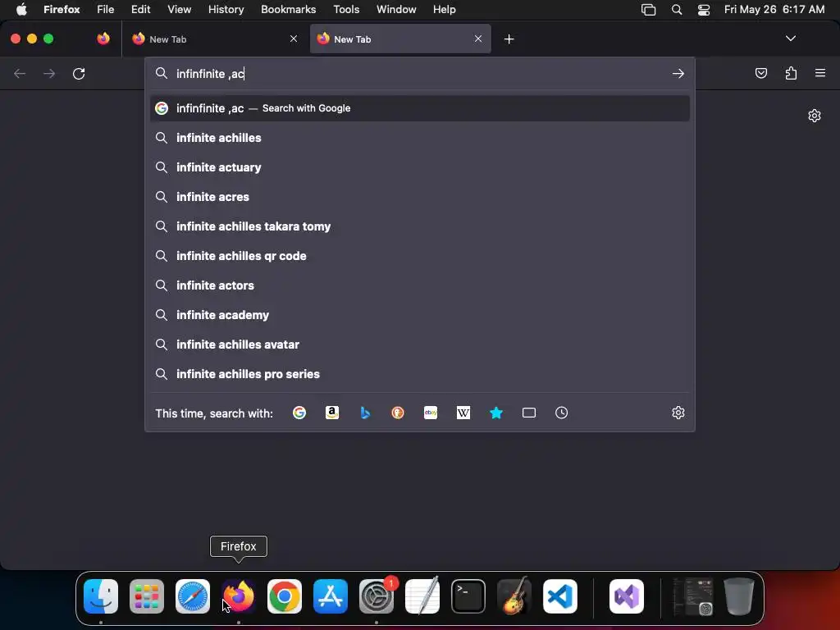Click the go arrow in the address bar

[678, 73]
